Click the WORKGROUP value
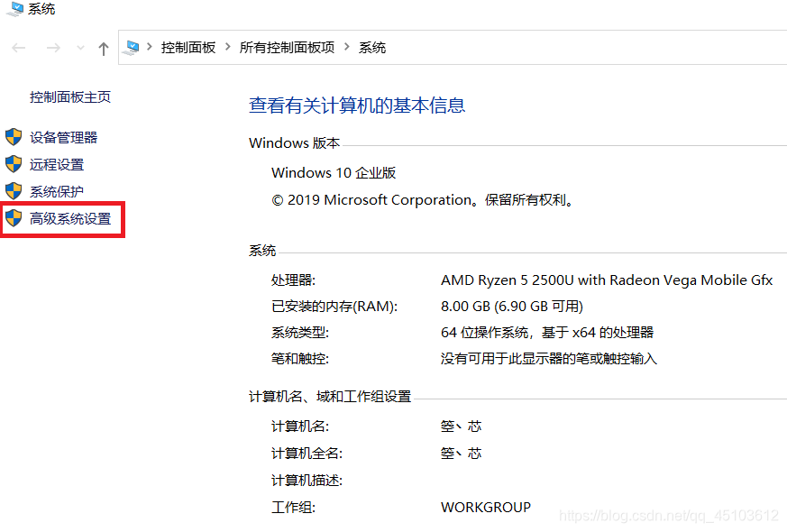The height and width of the screenshot is (532, 787). 486,508
